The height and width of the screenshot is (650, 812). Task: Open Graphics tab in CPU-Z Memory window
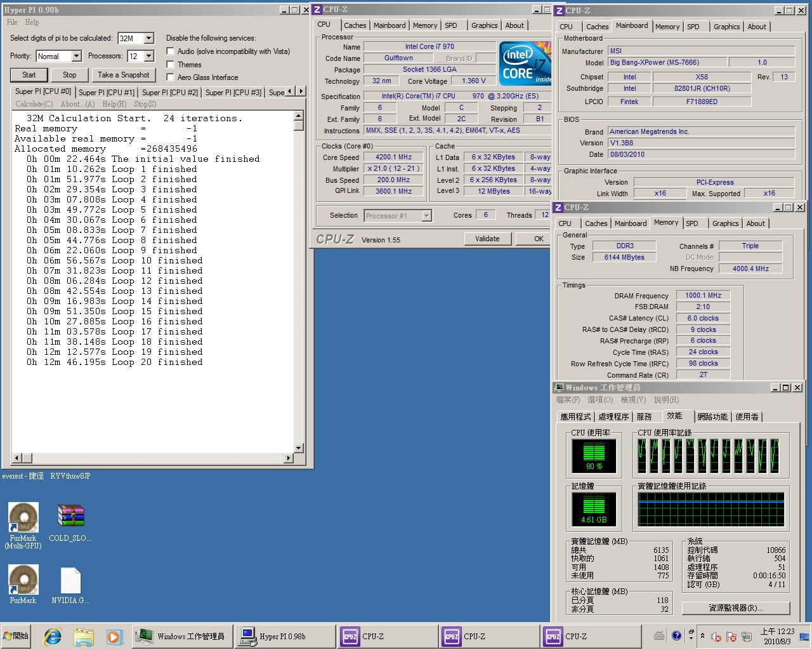[x=725, y=223]
